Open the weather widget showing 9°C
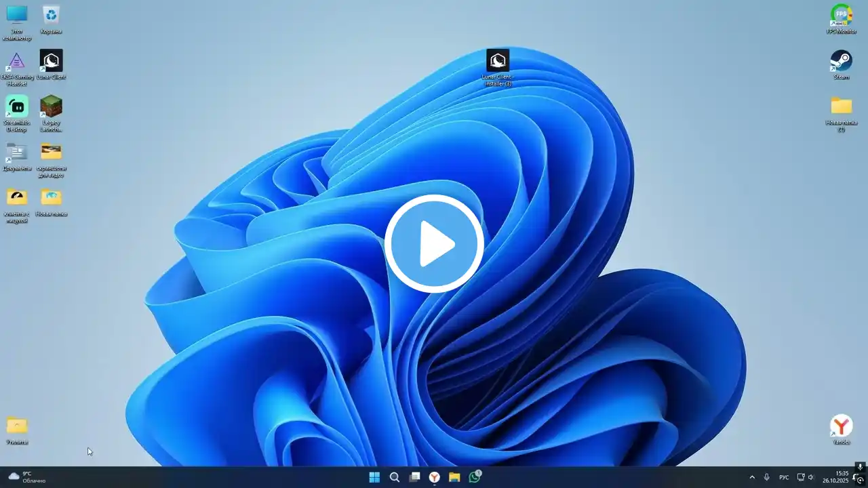 click(x=27, y=477)
